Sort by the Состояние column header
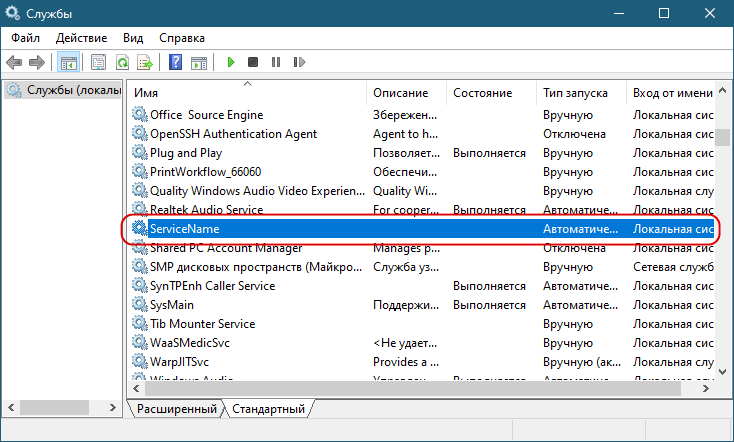The height and width of the screenshot is (442, 734). point(491,93)
